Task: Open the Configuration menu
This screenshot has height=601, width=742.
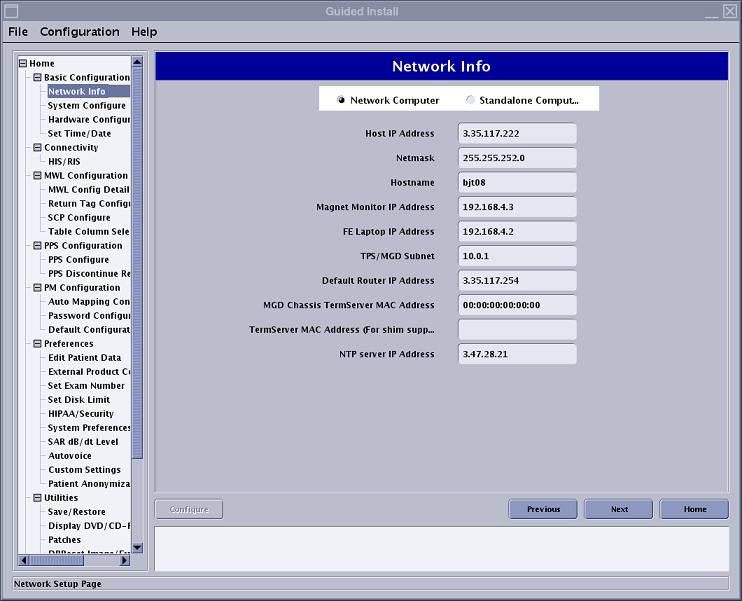Action: click(x=79, y=32)
